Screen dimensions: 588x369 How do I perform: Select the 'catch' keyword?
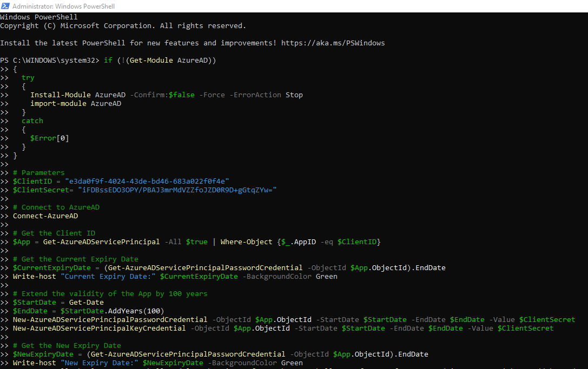[32, 121]
